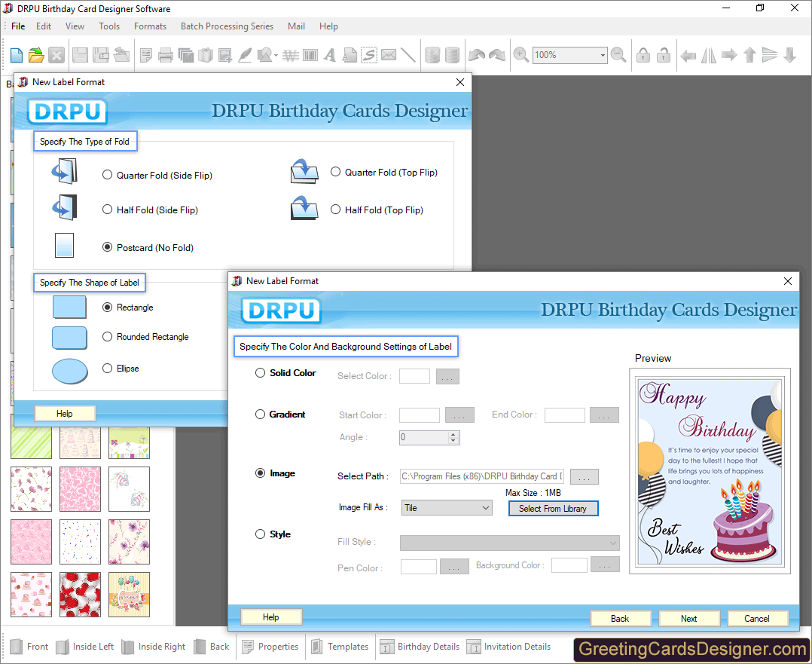Click the first database icon in toolbar

(x=432, y=55)
